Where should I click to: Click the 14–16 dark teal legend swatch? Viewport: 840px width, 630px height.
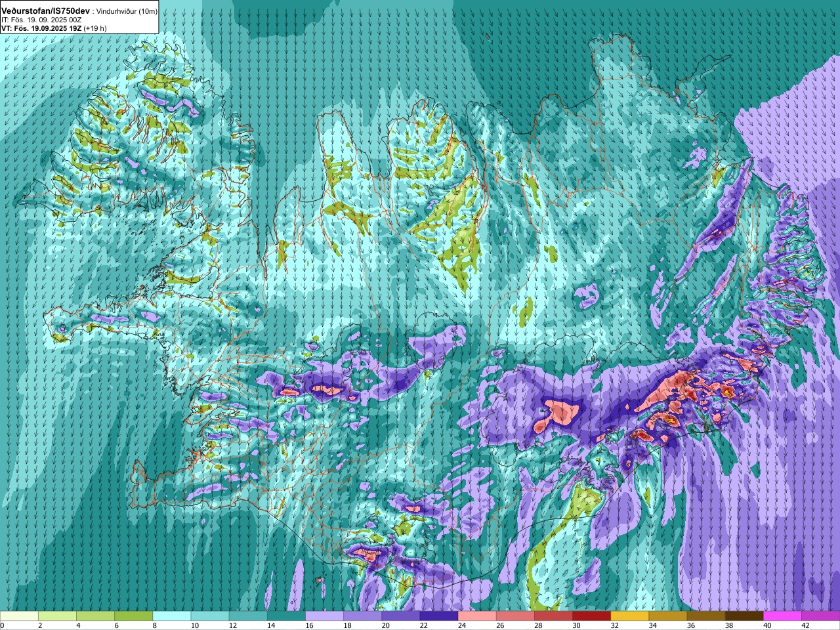click(x=286, y=616)
